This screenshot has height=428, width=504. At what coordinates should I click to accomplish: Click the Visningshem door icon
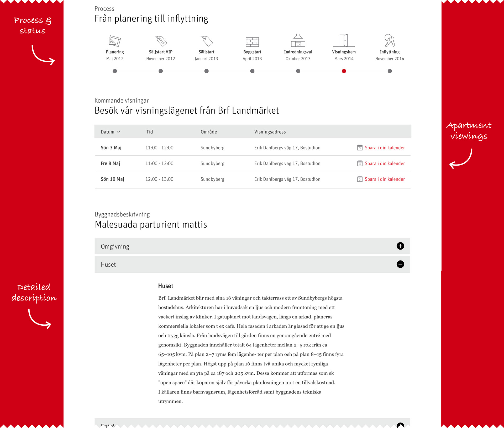click(344, 40)
